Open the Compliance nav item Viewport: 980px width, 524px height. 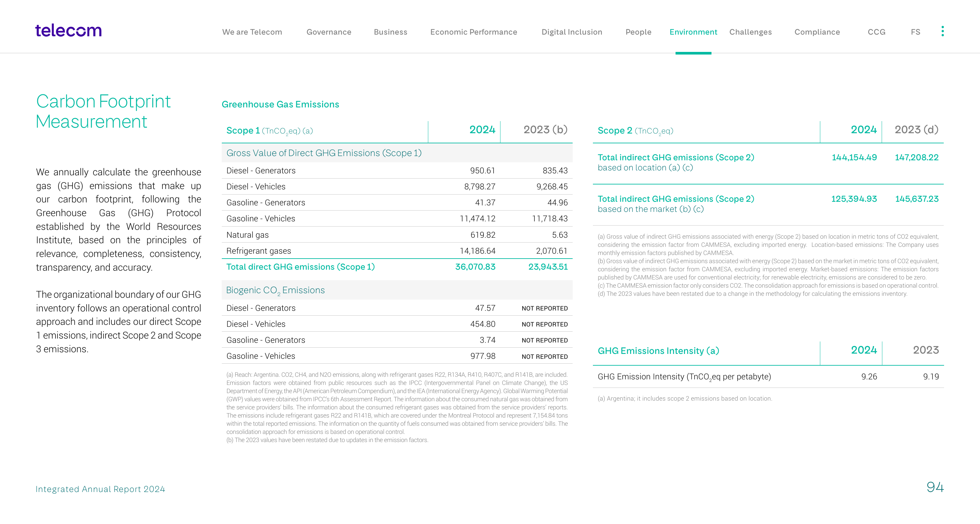(817, 32)
